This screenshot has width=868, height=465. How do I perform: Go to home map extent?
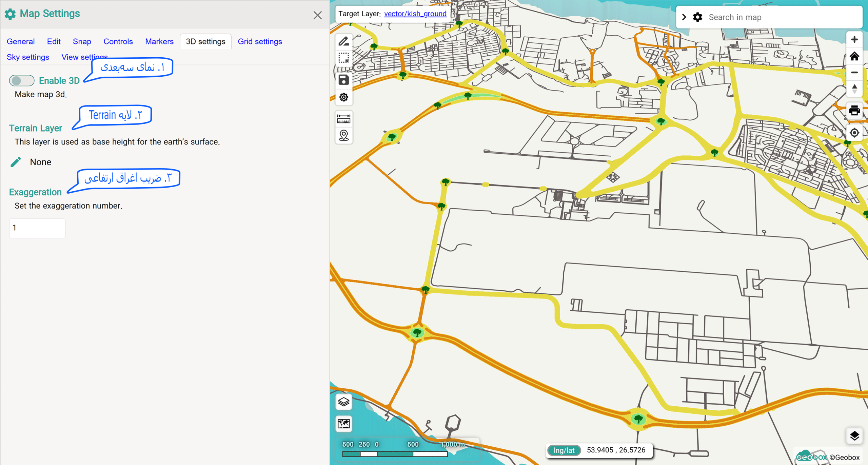[854, 56]
